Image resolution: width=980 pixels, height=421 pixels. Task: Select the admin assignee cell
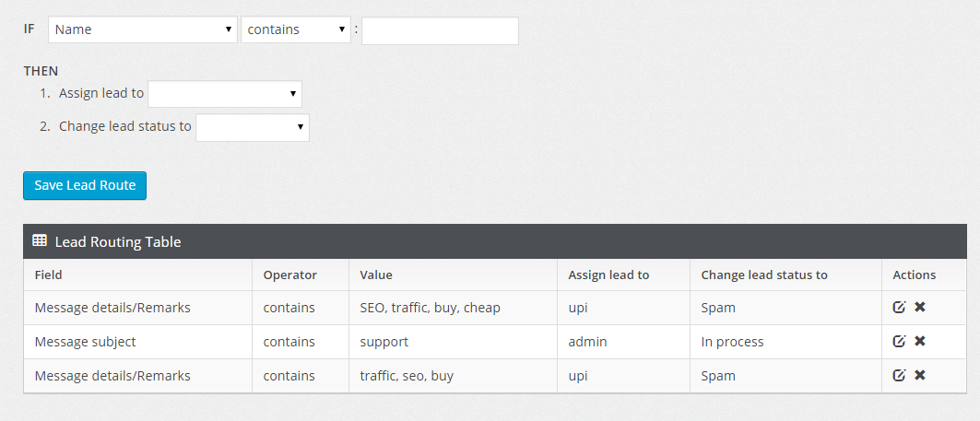(x=624, y=342)
